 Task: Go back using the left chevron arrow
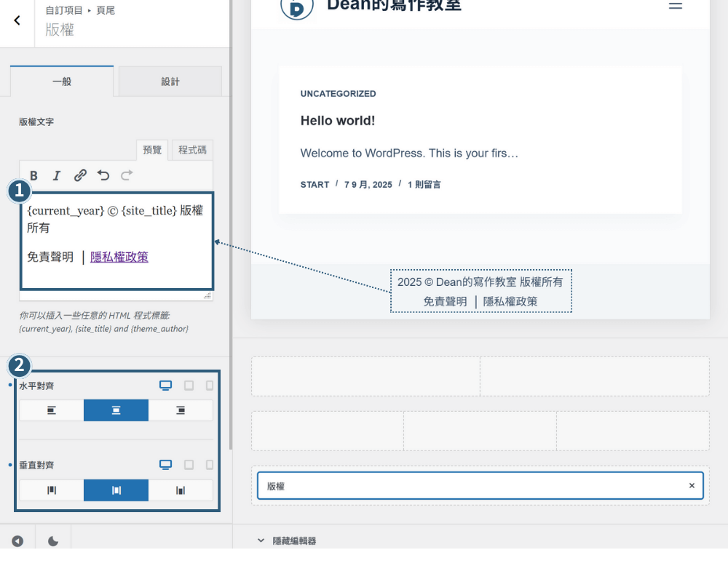(x=17, y=20)
